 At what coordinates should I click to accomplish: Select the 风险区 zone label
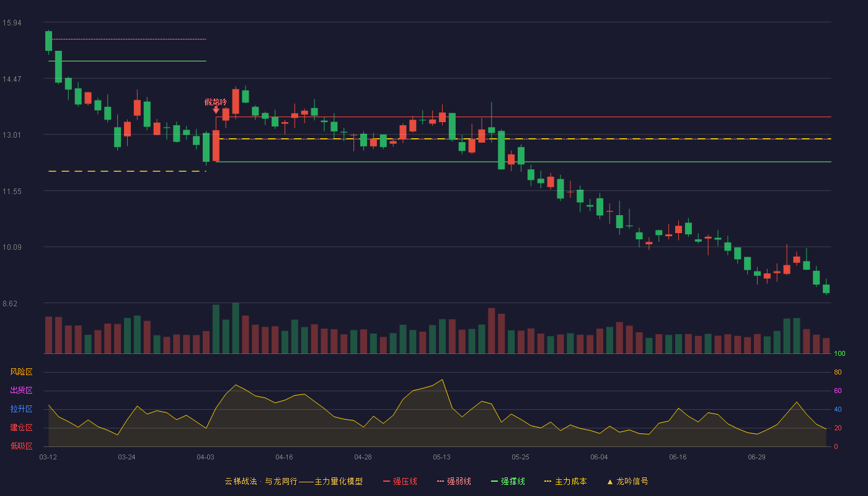coord(21,372)
